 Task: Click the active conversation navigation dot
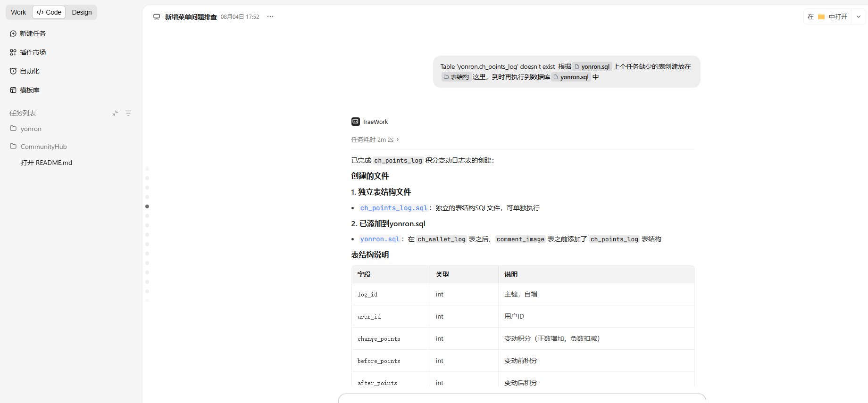pyautogui.click(x=147, y=206)
